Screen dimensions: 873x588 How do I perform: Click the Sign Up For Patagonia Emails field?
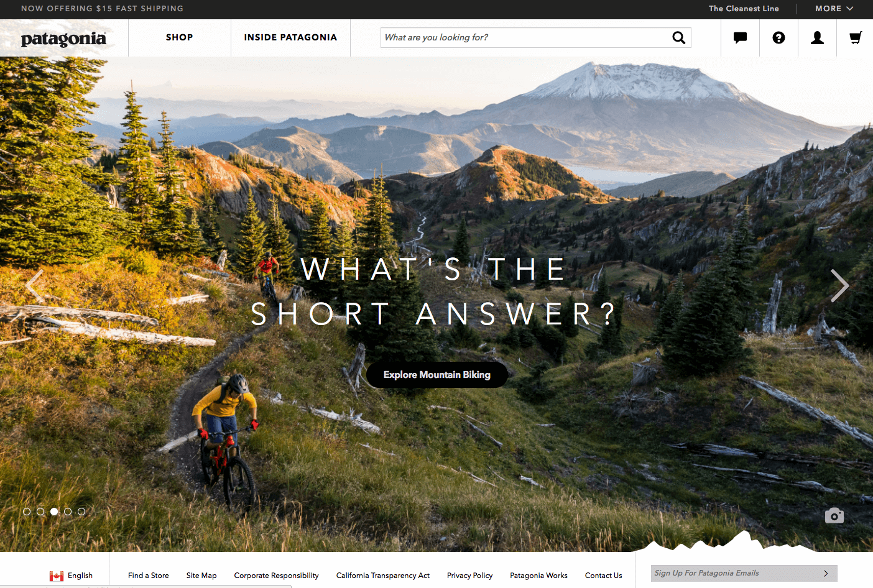[x=744, y=573]
